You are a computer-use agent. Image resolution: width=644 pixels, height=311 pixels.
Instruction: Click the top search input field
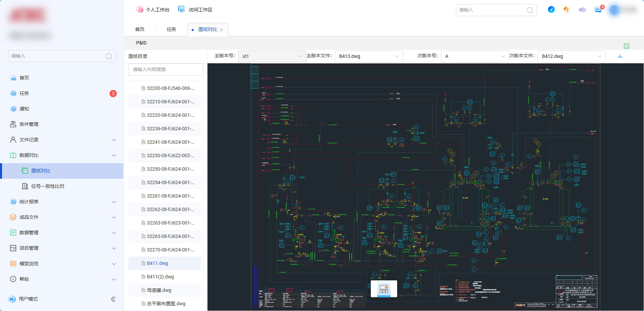[x=496, y=10]
